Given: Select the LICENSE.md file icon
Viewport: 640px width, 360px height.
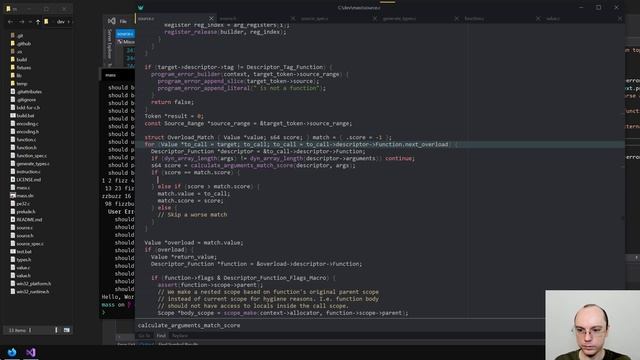Looking at the screenshot, I should tap(13, 180).
